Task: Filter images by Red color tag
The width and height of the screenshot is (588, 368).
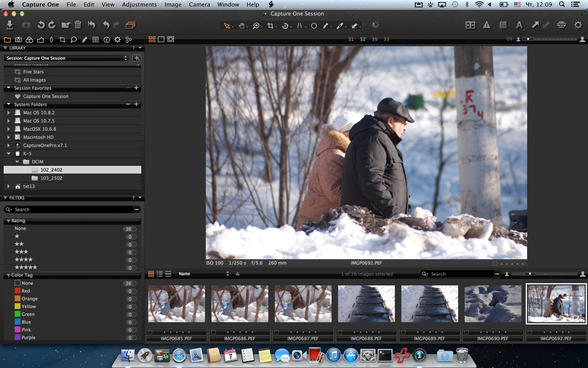Action: click(25, 291)
